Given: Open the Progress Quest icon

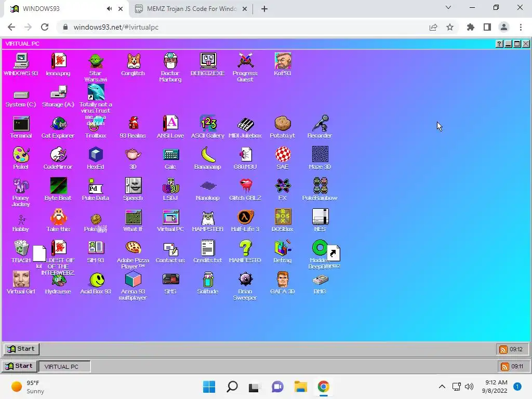Looking at the screenshot, I should [x=245, y=61].
